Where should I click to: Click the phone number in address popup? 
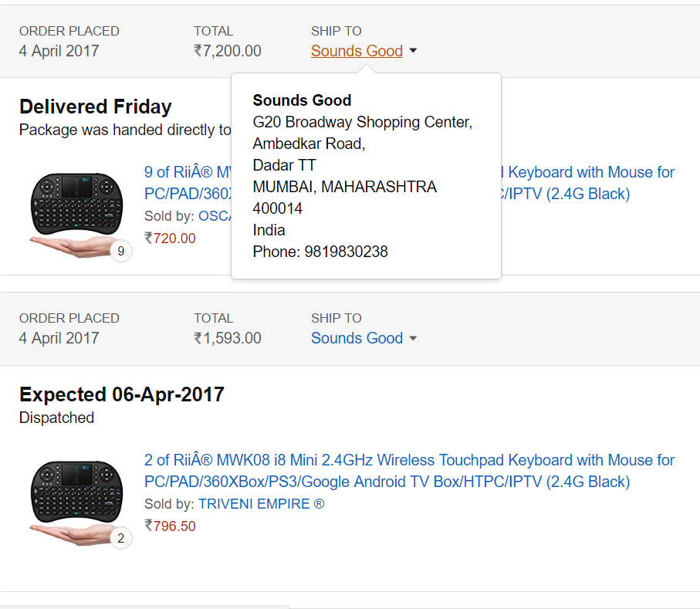coord(346,252)
